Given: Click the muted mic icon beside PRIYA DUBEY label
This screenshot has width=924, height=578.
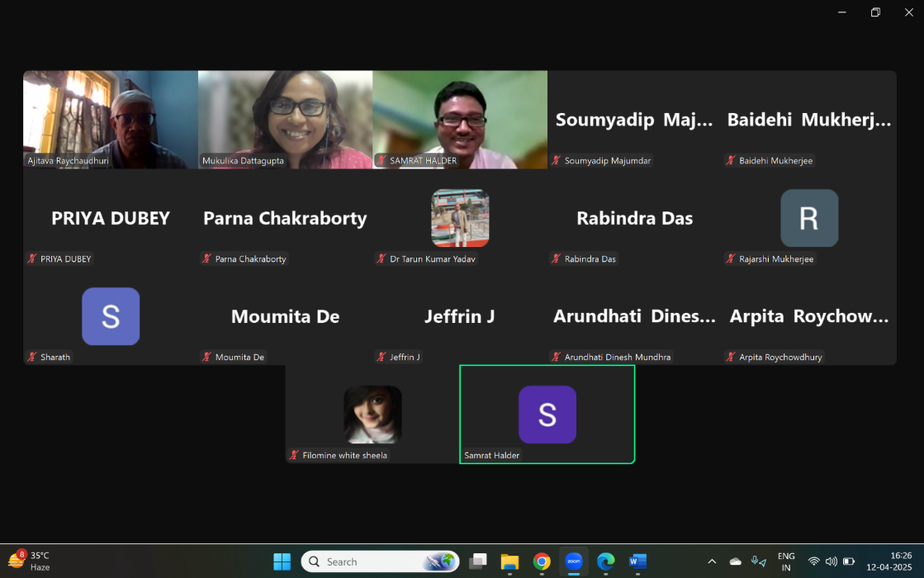Looking at the screenshot, I should 32,258.
